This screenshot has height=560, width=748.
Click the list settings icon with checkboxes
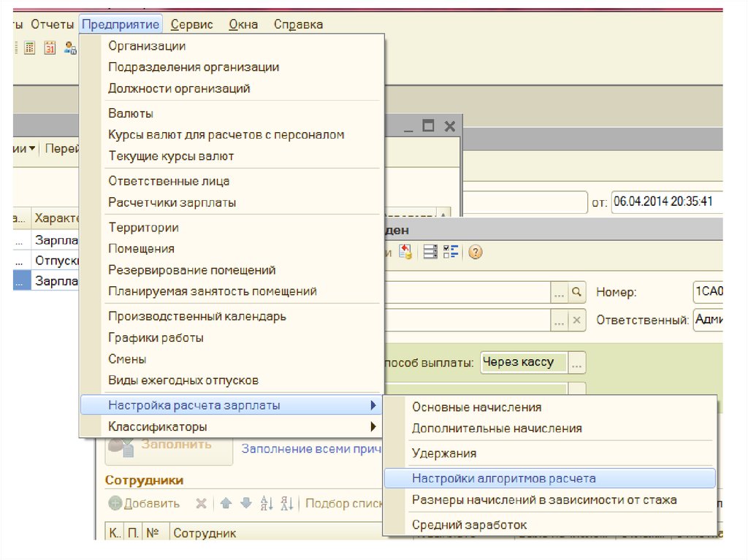pyautogui.click(x=451, y=253)
